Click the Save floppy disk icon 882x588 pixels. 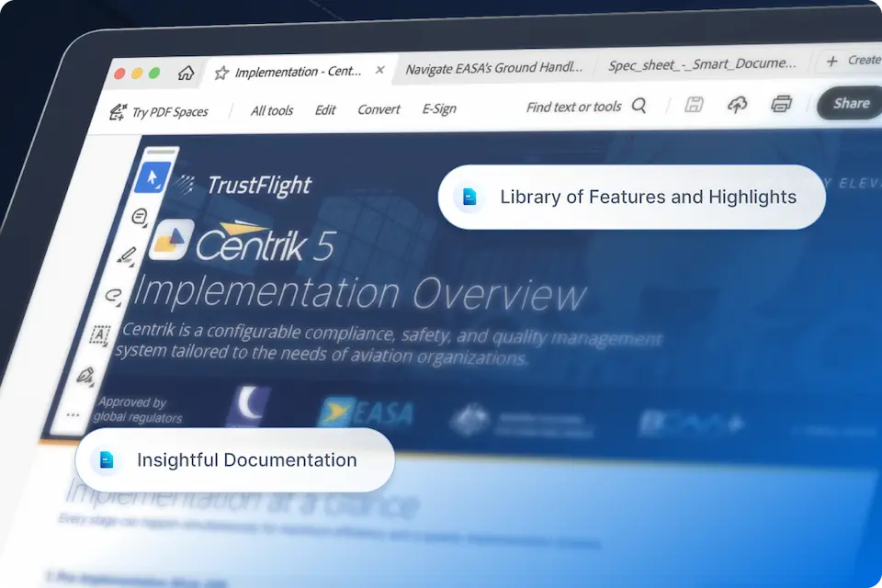[695, 105]
